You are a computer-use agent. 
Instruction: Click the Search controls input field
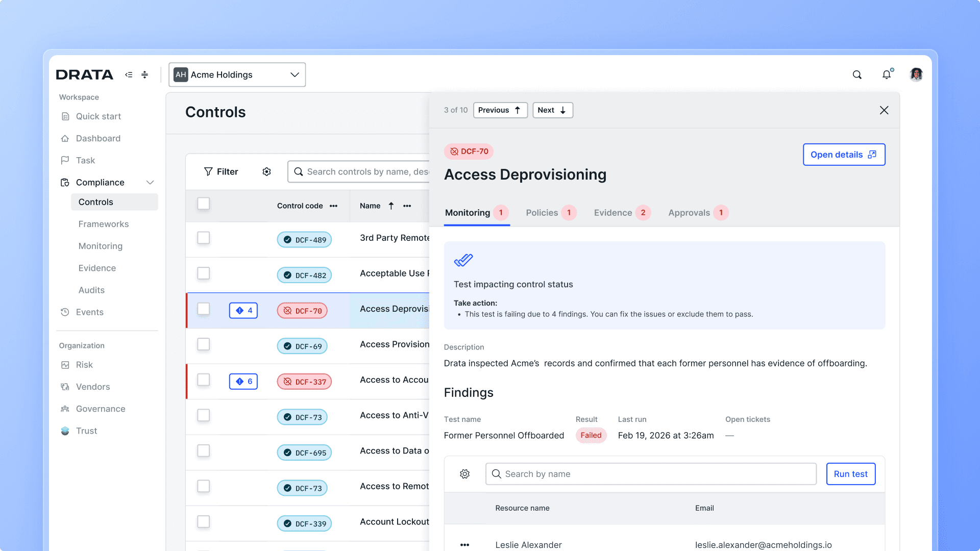click(x=358, y=171)
